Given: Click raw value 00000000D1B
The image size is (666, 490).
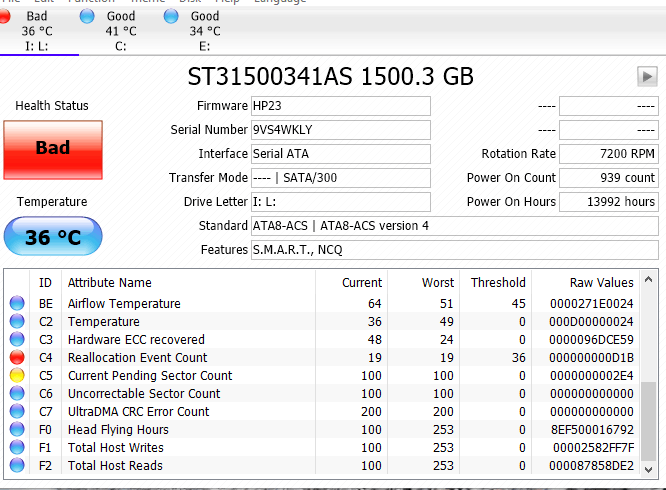Looking at the screenshot, I should point(591,358).
